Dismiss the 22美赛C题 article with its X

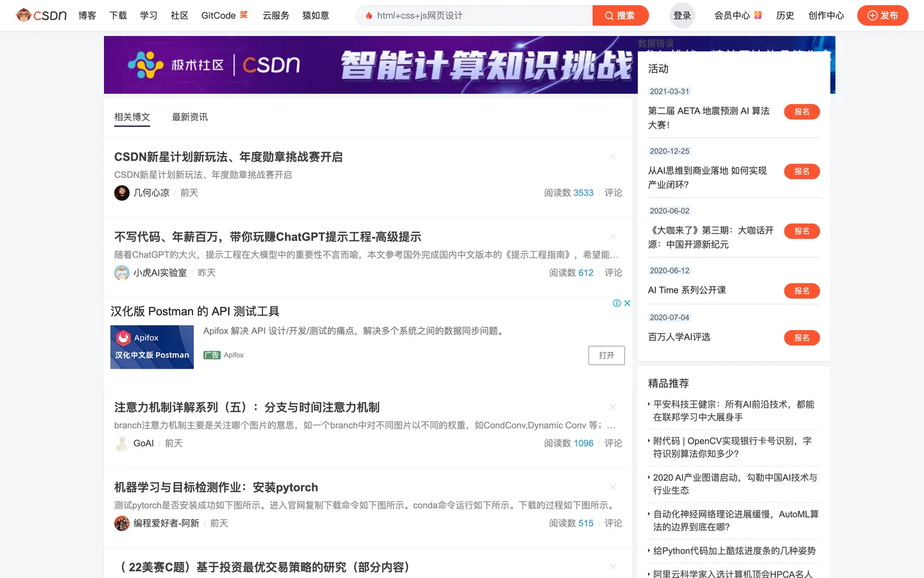[613, 567]
